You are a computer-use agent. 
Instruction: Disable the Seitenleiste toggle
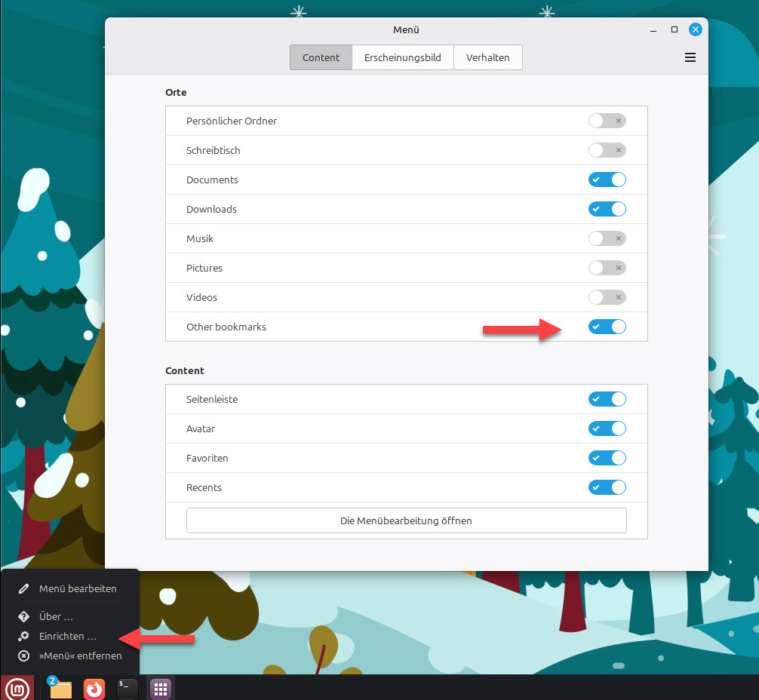[x=607, y=399]
